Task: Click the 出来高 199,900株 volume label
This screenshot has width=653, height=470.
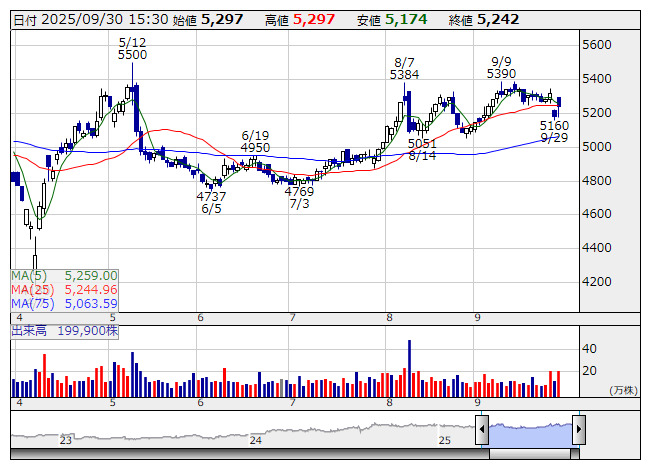Action: [x=65, y=331]
